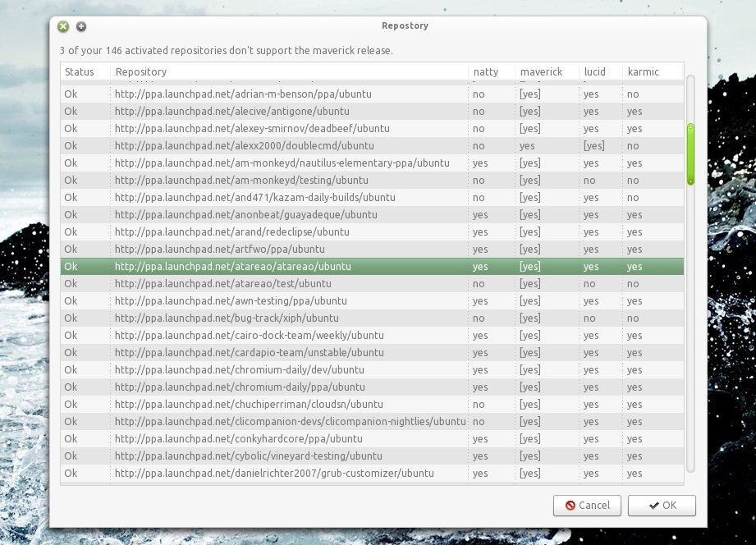Screen dimensions: 756x545
Task: Select the anonbeat/guayadeque repository row
Action: click(372, 214)
